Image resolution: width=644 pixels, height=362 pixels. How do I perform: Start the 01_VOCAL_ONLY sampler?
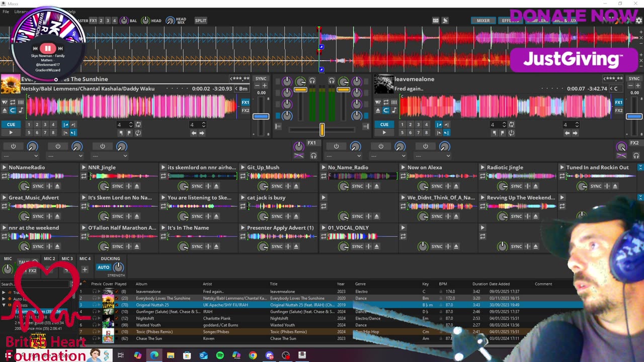[x=323, y=228]
